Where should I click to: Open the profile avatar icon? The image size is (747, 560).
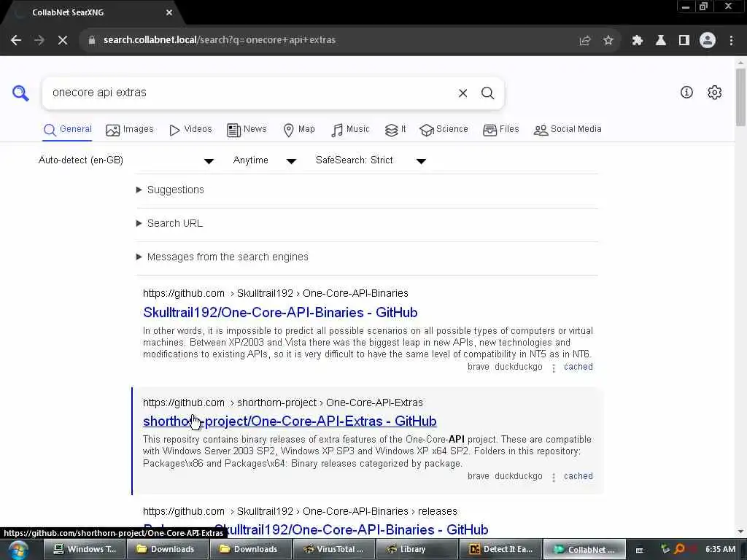tap(708, 40)
